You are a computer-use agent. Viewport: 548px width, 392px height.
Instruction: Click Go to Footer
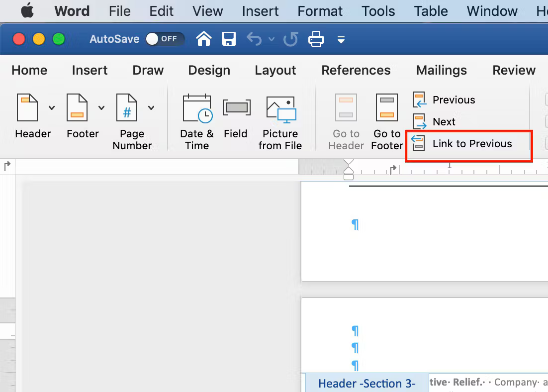pyautogui.click(x=387, y=122)
